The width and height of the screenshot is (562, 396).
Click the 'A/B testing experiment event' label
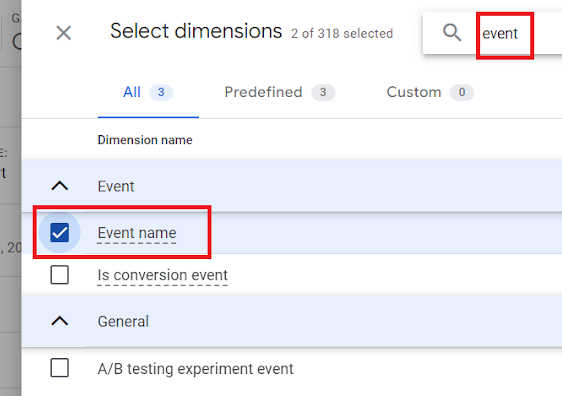pos(195,369)
